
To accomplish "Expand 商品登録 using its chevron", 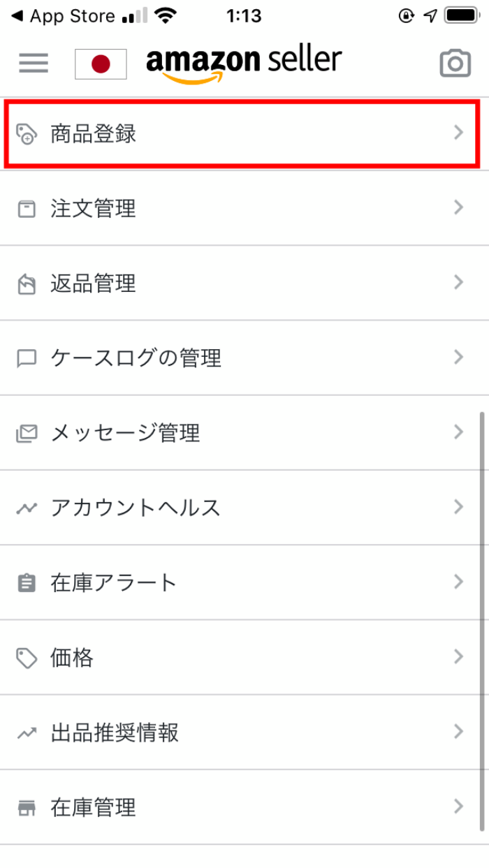I will click(458, 133).
